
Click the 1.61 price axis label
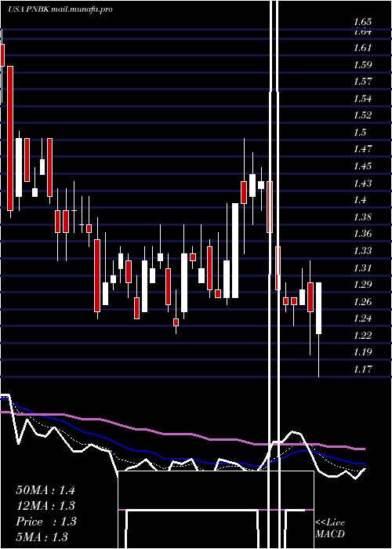[362, 48]
